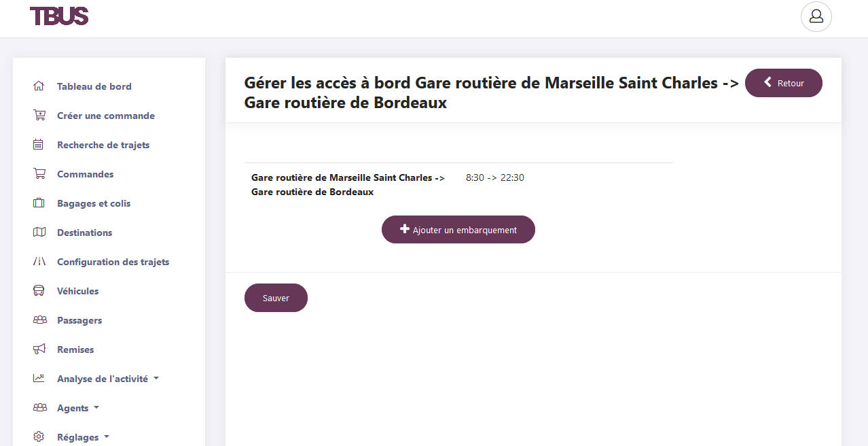Open Passagers via the people icon

pyautogui.click(x=39, y=320)
